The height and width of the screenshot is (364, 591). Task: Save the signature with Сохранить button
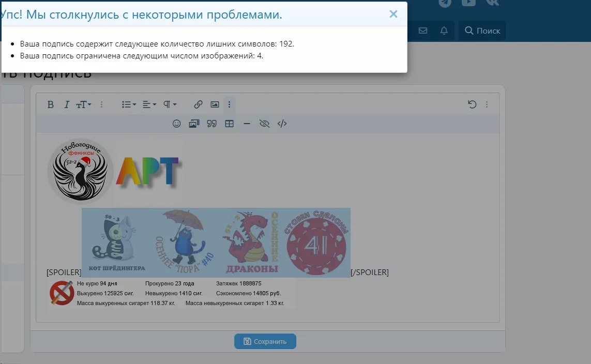tap(265, 341)
